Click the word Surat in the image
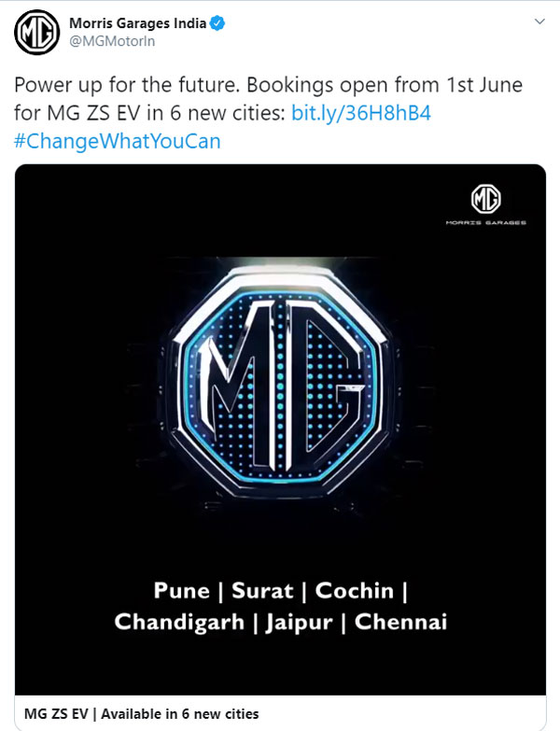560x731 pixels. pos(262,590)
